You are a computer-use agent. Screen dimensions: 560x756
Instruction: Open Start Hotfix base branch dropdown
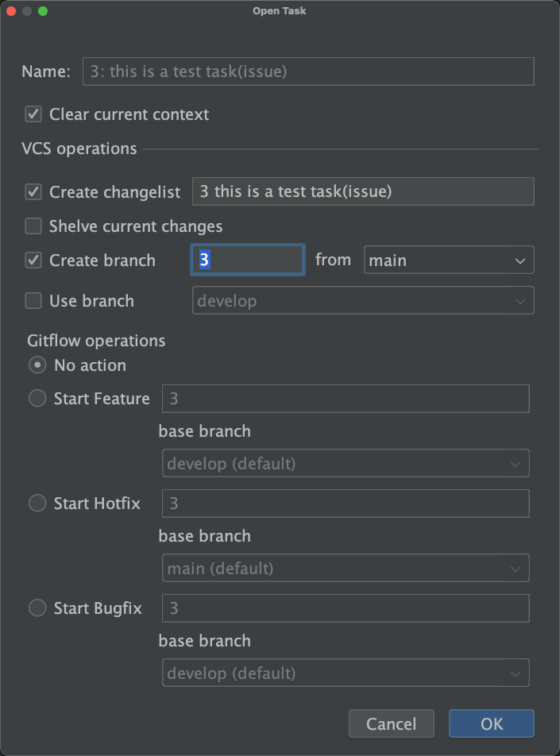click(346, 569)
